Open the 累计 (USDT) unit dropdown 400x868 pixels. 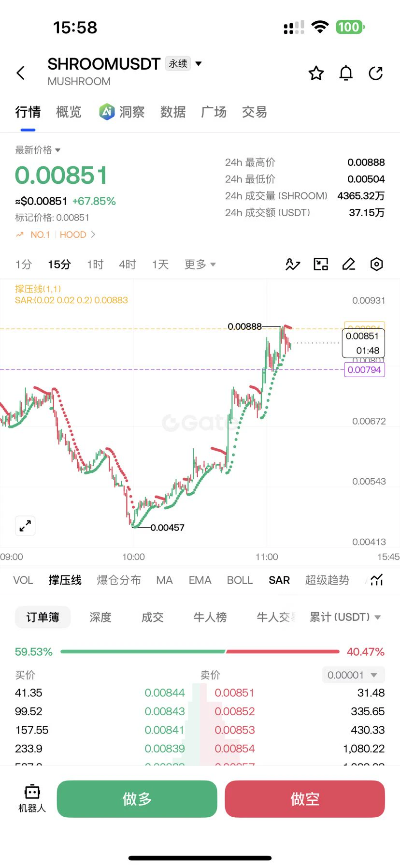tap(345, 617)
